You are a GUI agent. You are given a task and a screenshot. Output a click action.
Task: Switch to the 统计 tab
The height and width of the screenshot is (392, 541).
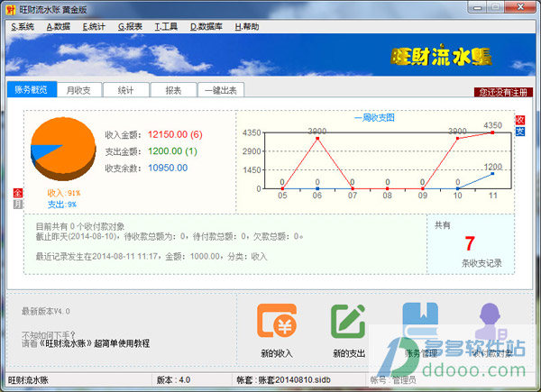[125, 90]
